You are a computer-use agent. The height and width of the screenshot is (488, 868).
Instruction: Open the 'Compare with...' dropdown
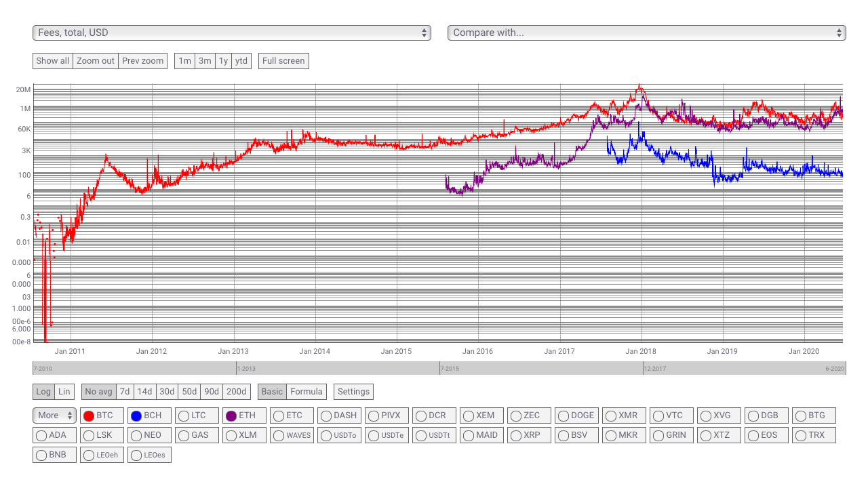(x=647, y=33)
